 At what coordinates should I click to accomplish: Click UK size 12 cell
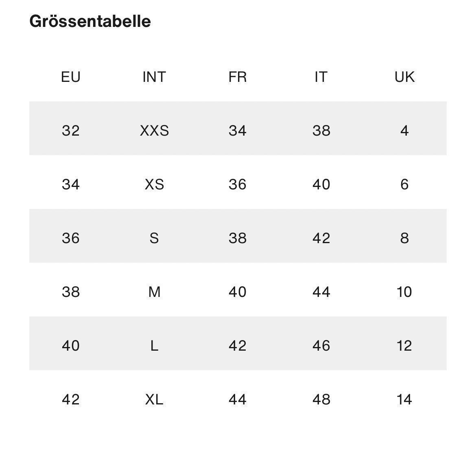click(x=404, y=346)
